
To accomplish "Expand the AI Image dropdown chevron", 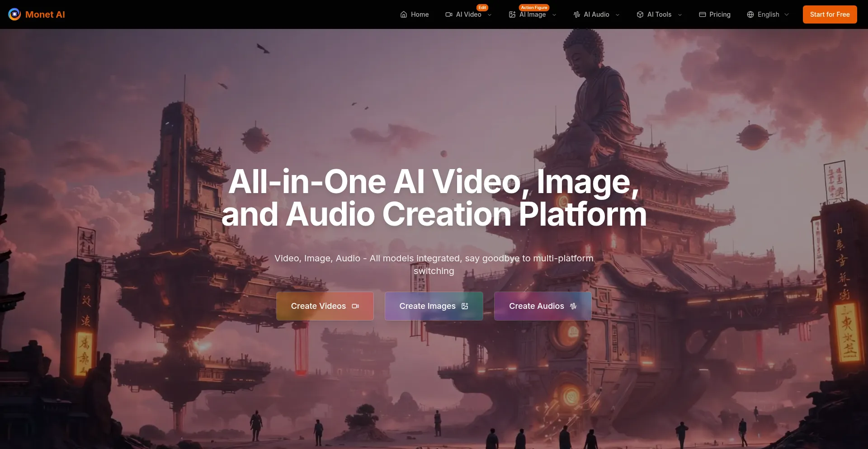I will click(x=554, y=15).
